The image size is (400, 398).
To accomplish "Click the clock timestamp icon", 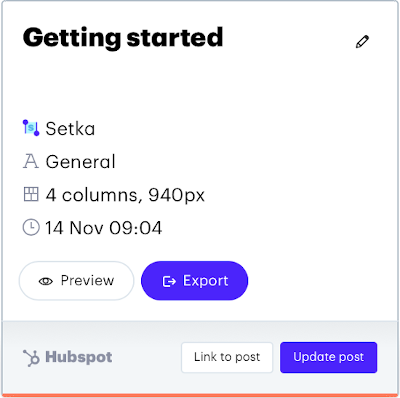I will 31,227.
